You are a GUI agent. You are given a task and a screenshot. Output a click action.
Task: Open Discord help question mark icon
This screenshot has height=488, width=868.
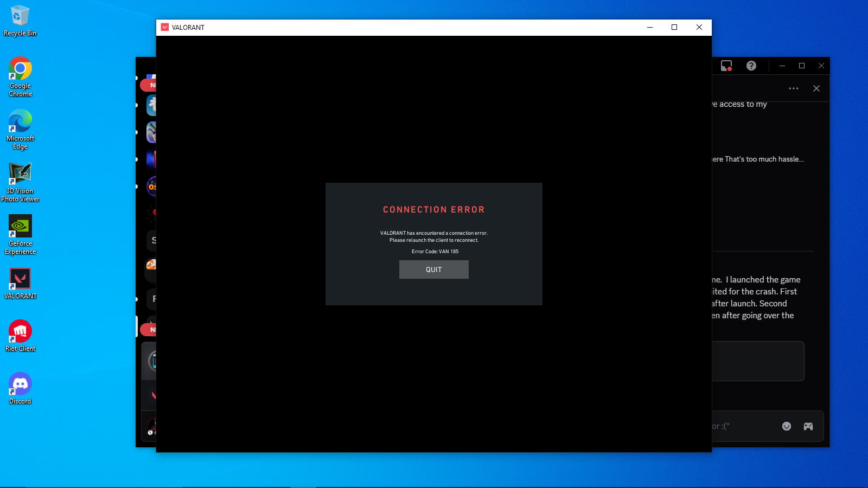751,66
